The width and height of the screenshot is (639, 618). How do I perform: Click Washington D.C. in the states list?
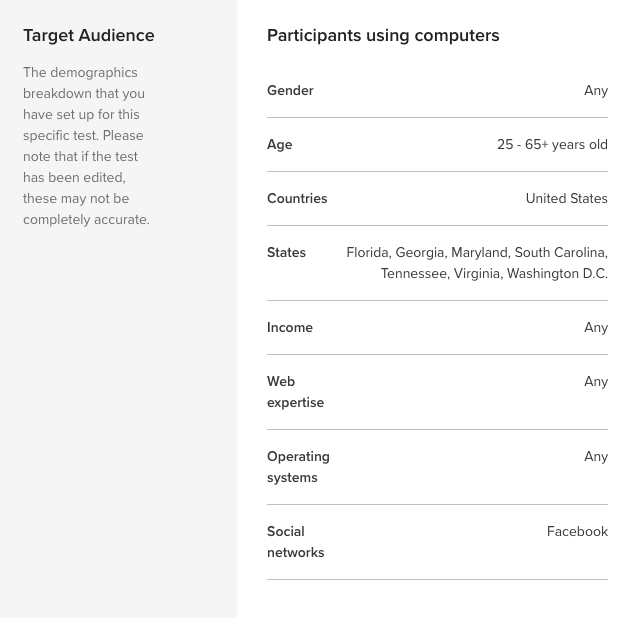557,274
